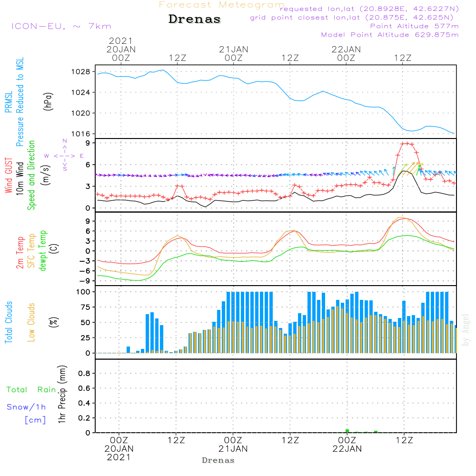Select the "(hPa)" unit label

[48, 101]
